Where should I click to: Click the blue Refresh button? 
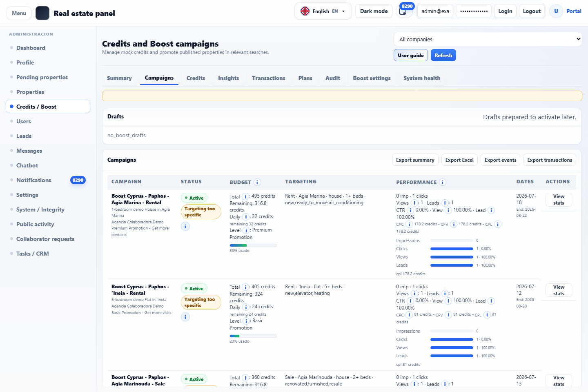coord(443,55)
